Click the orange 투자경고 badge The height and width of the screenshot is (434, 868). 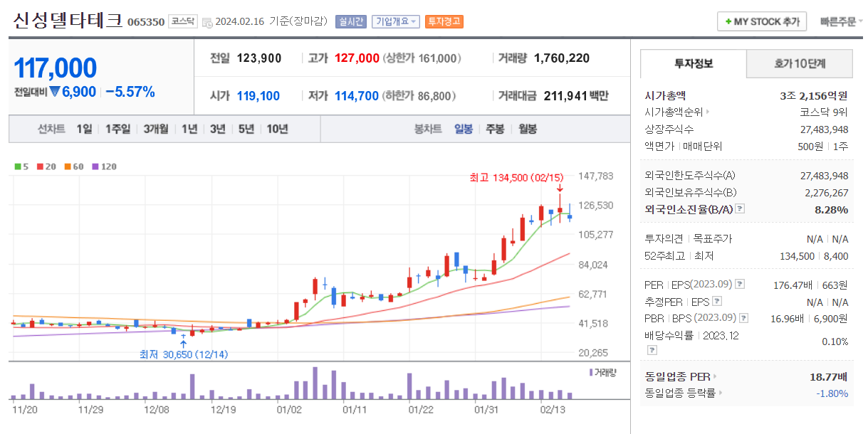(444, 21)
